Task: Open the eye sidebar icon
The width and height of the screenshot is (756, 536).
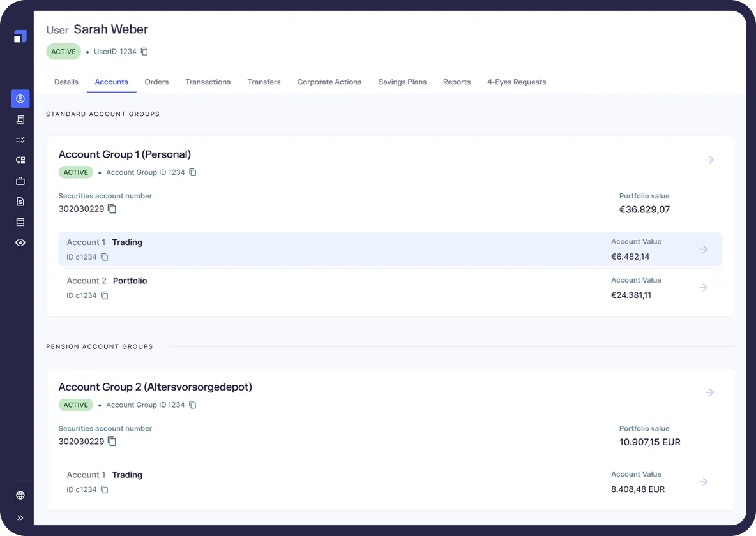Action: pyautogui.click(x=20, y=242)
